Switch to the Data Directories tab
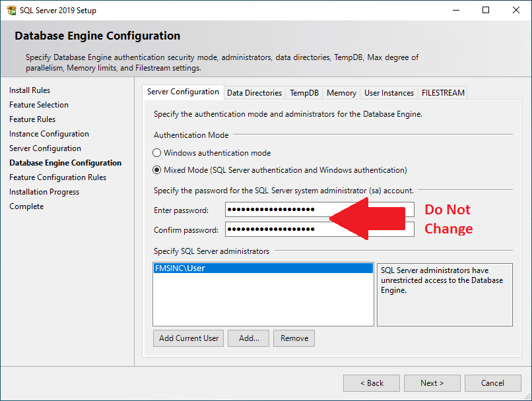This screenshot has height=401, width=532. [x=254, y=92]
